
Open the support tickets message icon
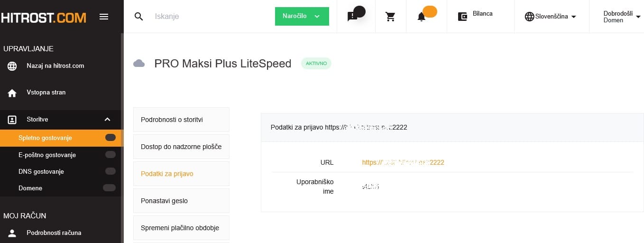pos(352,17)
